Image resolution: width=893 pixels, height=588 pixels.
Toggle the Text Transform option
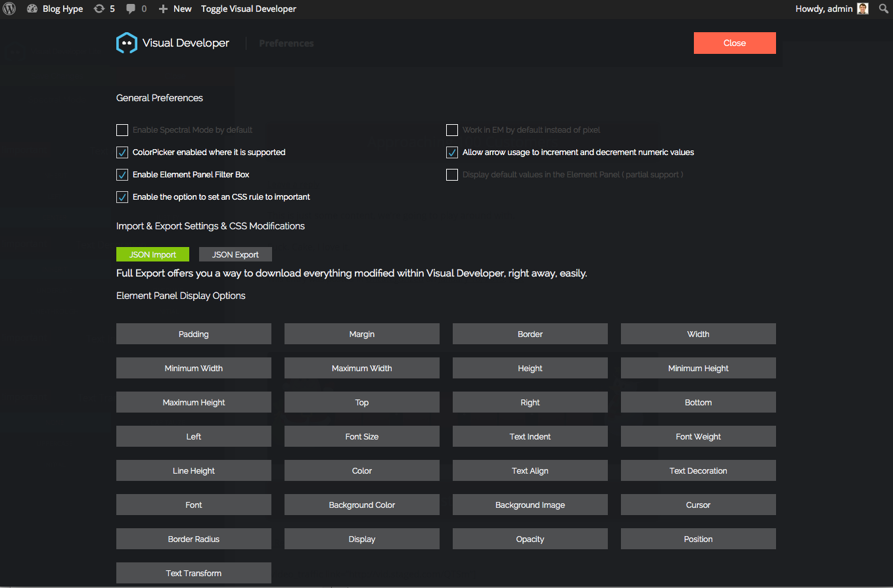[194, 573]
